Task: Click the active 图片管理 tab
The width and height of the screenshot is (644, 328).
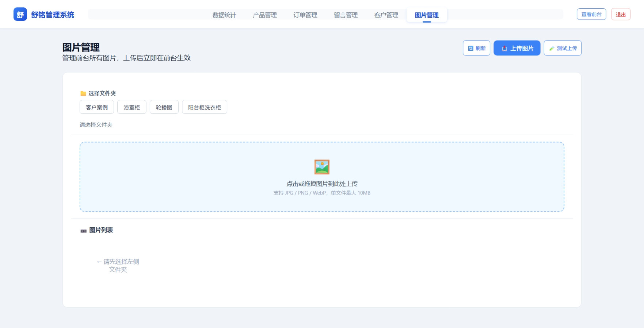Action: (427, 15)
